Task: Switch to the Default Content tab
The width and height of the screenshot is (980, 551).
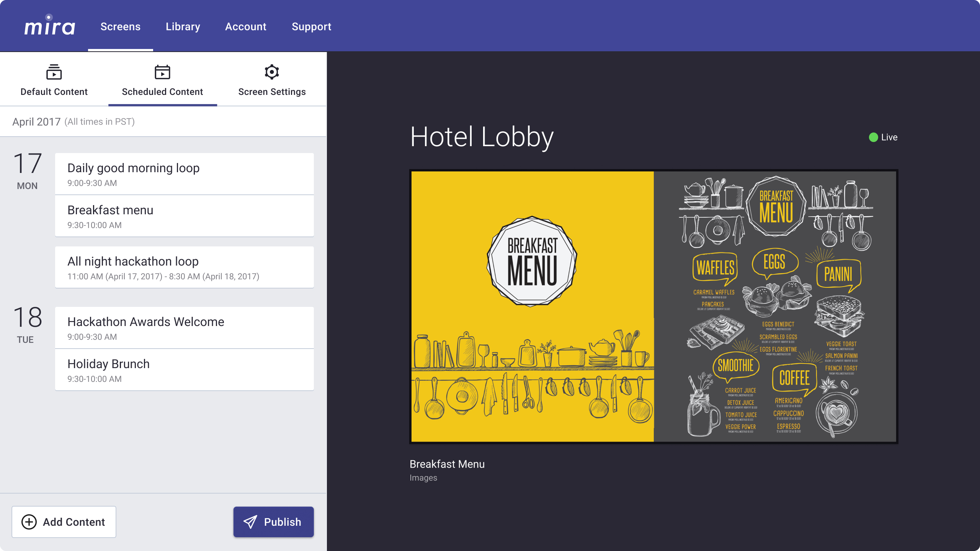Action: [x=54, y=80]
